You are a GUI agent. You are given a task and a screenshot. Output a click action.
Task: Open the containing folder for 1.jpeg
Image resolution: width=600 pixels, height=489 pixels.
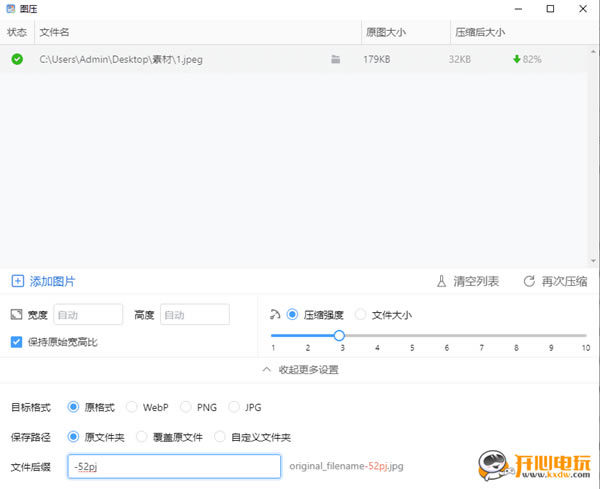tap(336, 60)
